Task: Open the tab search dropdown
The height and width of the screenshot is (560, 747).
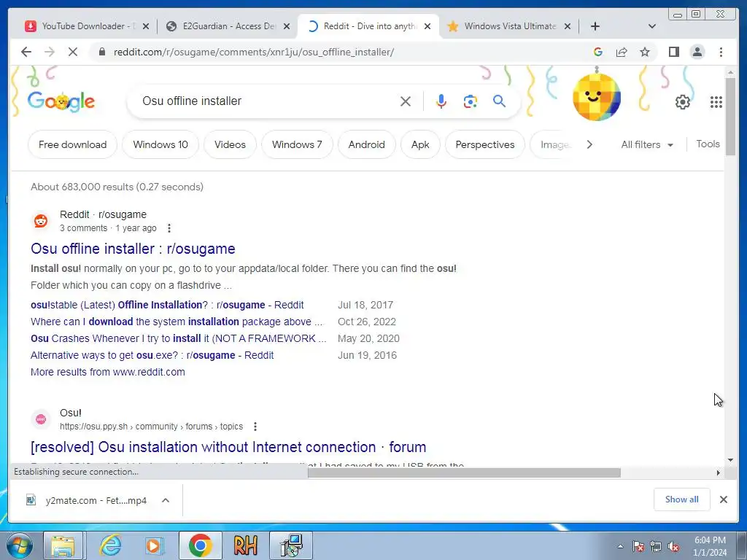Action: (x=652, y=26)
